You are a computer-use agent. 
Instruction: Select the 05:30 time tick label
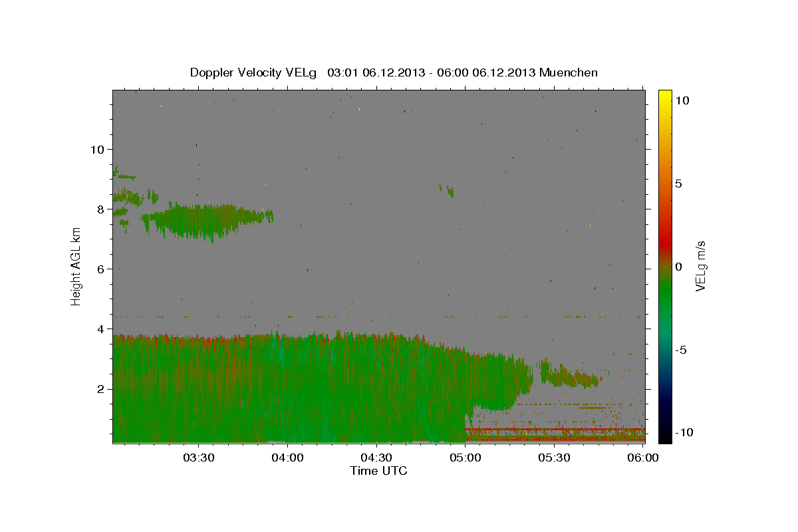pyautogui.click(x=555, y=458)
